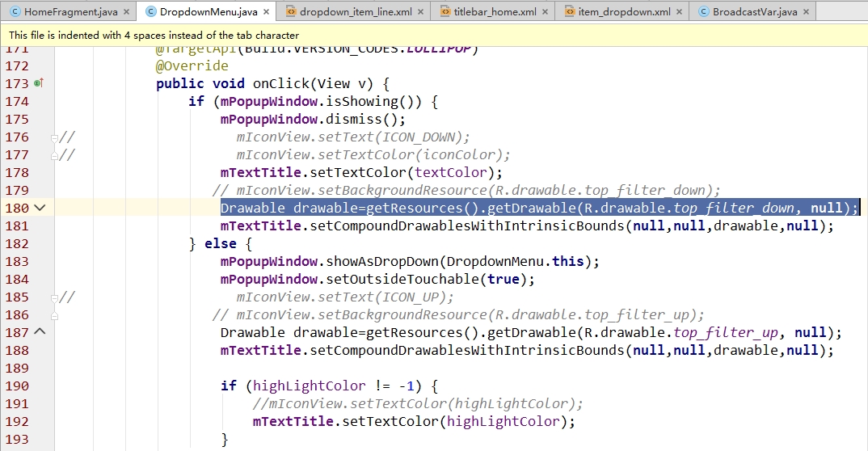Click the indentation warning banner text
The height and width of the screenshot is (451, 868).
(154, 35)
